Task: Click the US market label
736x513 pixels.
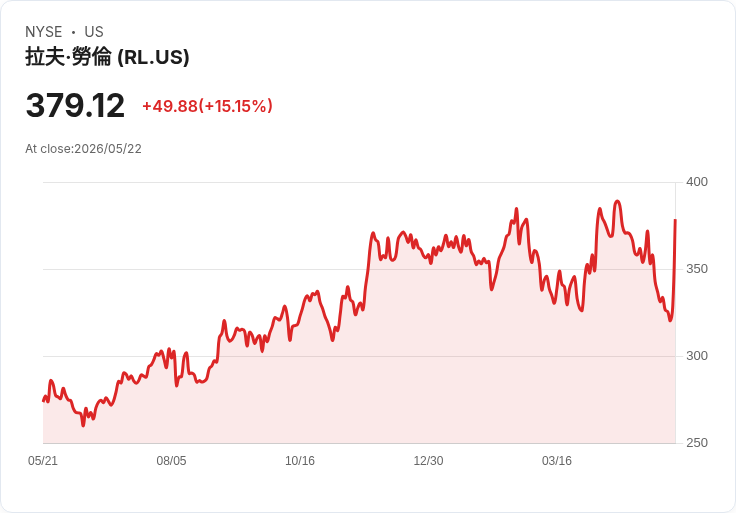Action: (94, 32)
